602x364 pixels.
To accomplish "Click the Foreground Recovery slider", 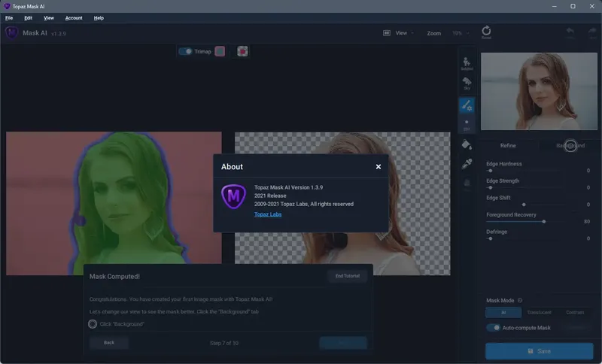I will [522, 221].
